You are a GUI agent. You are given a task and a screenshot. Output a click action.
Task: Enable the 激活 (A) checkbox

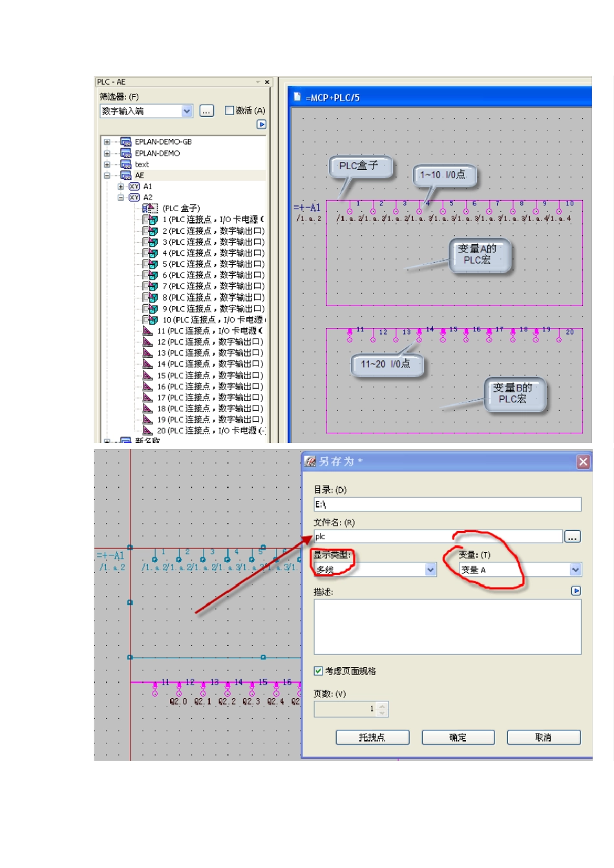(229, 110)
